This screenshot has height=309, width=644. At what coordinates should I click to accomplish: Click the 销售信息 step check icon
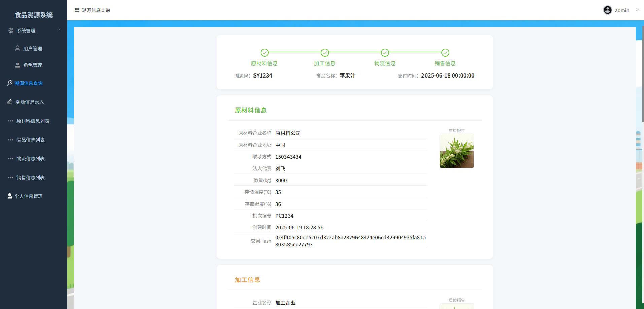coord(445,53)
